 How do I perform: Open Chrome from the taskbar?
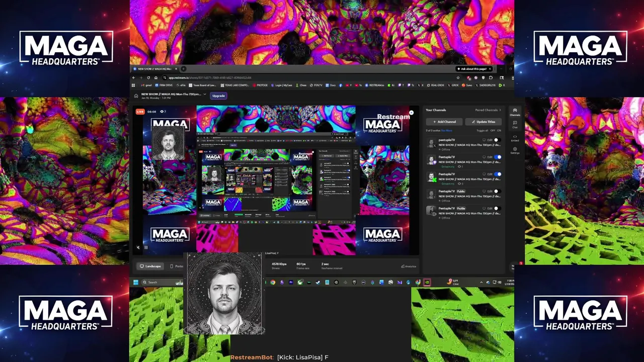pos(273,282)
